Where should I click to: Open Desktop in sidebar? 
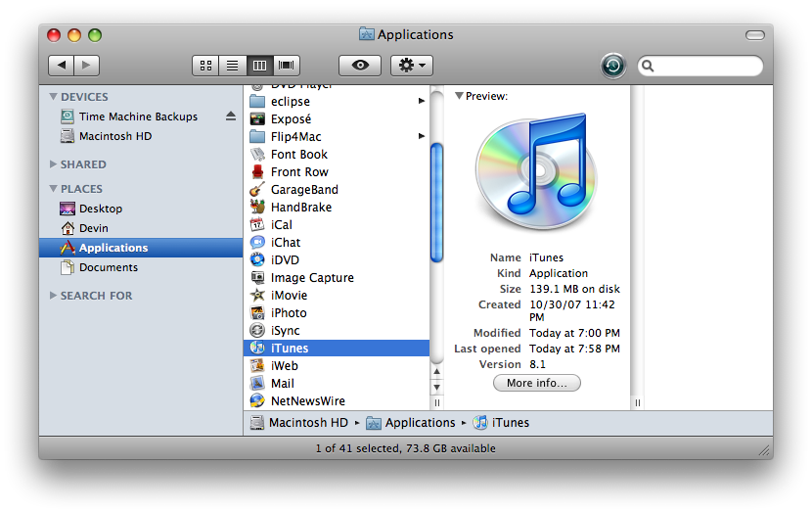101,209
